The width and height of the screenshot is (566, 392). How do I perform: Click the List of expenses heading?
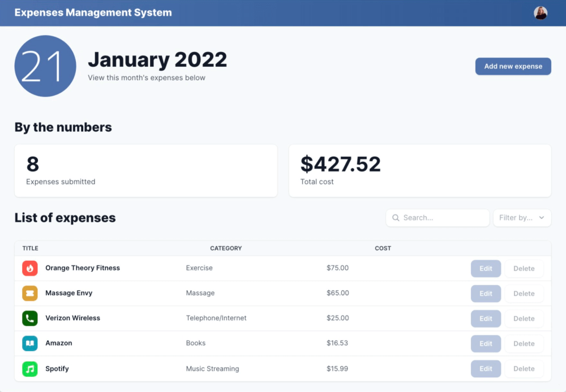pyautogui.click(x=65, y=218)
